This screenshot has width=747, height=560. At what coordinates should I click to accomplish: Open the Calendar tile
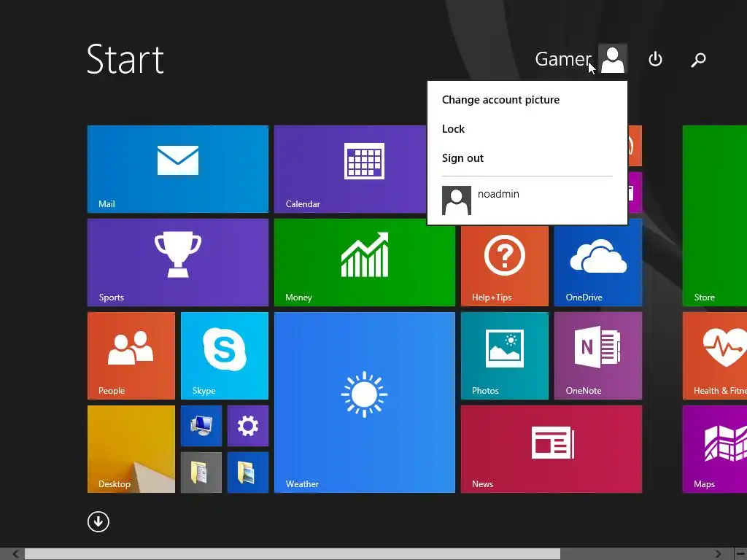[x=350, y=169]
